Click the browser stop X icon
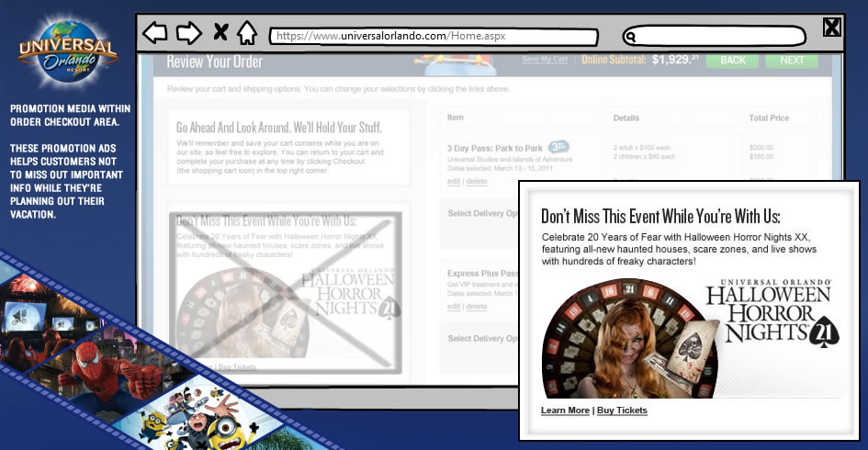Screen dimensions: 868x450 (x=220, y=32)
